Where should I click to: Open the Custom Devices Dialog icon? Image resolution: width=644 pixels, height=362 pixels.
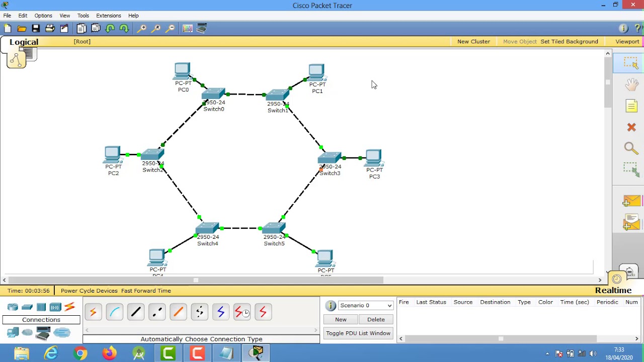click(201, 29)
